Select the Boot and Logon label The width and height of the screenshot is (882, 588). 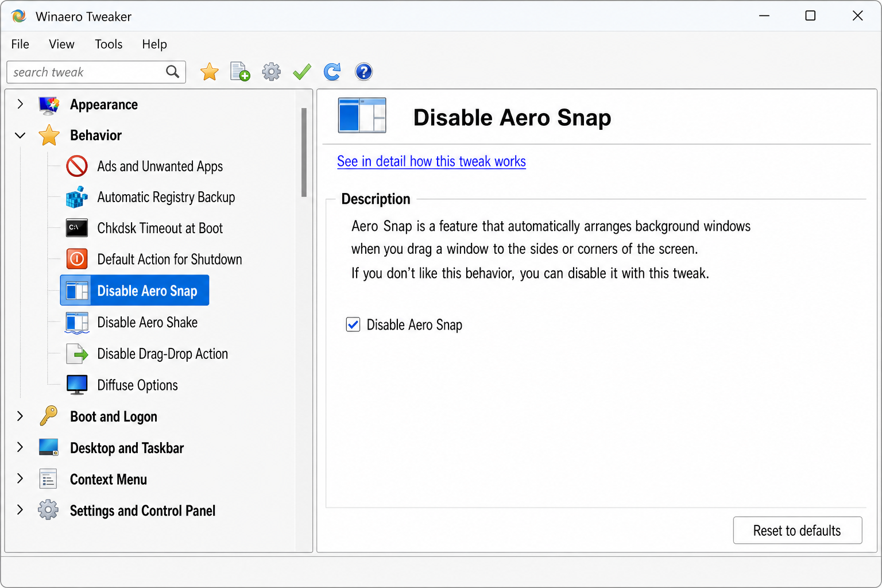pyautogui.click(x=114, y=417)
